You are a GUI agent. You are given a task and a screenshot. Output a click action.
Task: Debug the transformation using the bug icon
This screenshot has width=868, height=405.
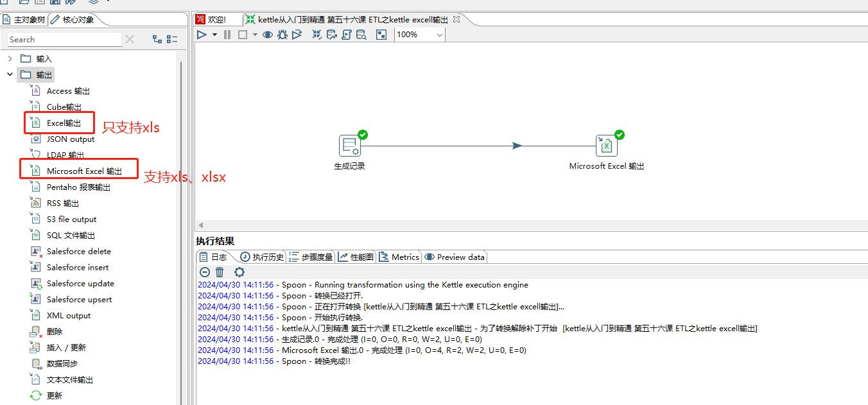point(282,34)
